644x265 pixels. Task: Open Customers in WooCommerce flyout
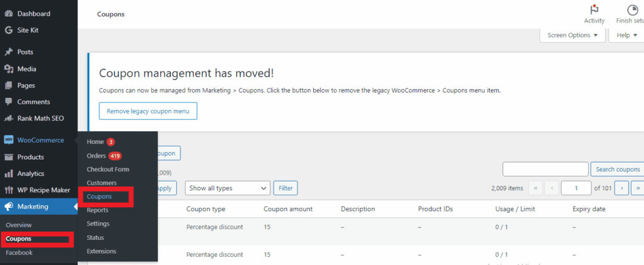(x=101, y=183)
